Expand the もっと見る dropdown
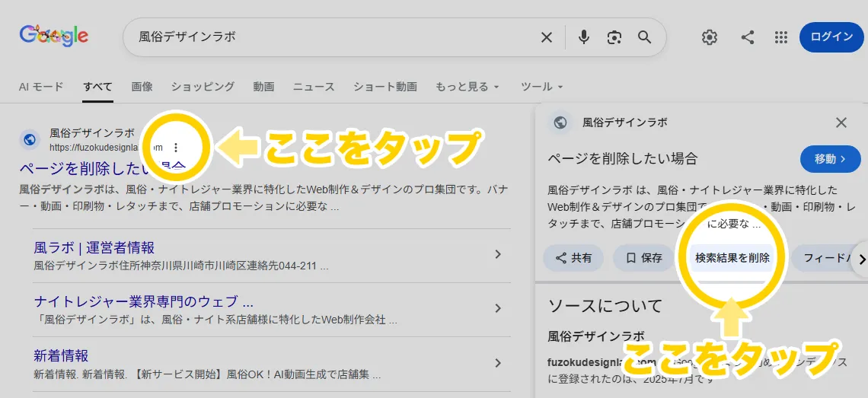Image resolution: width=868 pixels, height=398 pixels. (x=468, y=87)
